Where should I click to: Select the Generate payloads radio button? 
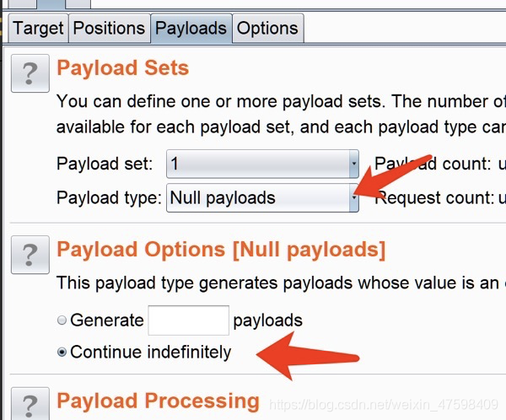[x=62, y=320]
